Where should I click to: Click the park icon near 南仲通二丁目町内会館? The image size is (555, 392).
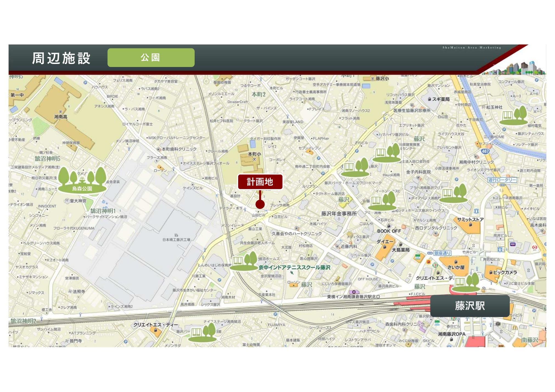pyautogui.click(x=356, y=167)
